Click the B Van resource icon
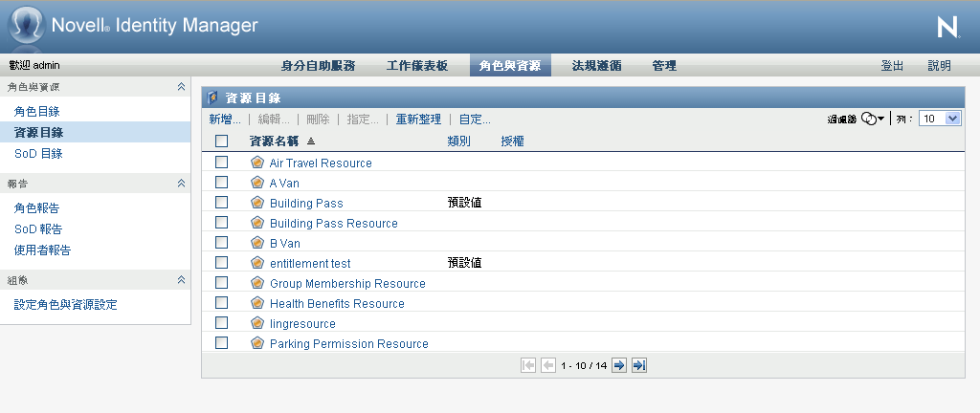This screenshot has width=980, height=413. click(257, 242)
